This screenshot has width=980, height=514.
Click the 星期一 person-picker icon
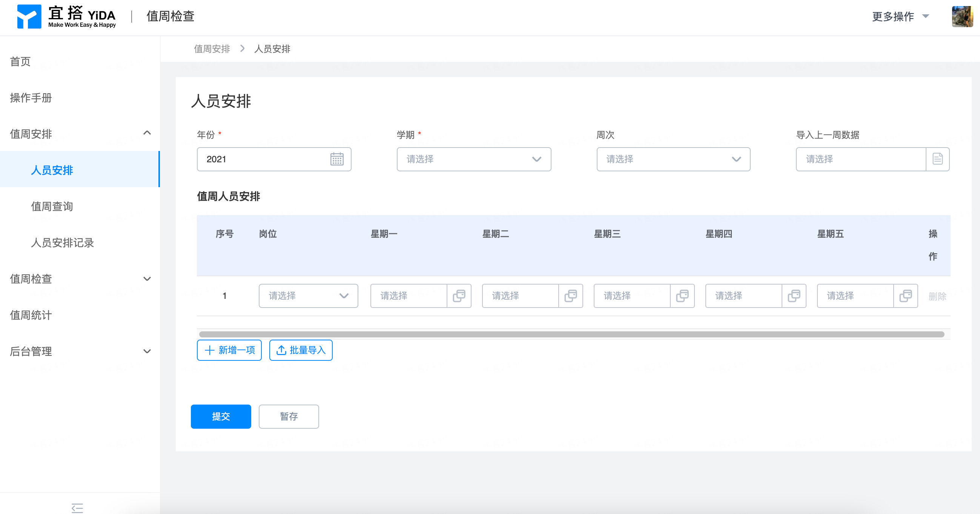[459, 296]
